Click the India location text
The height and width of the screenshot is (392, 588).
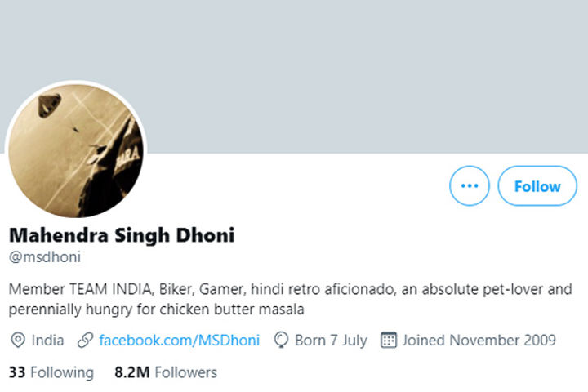48,340
